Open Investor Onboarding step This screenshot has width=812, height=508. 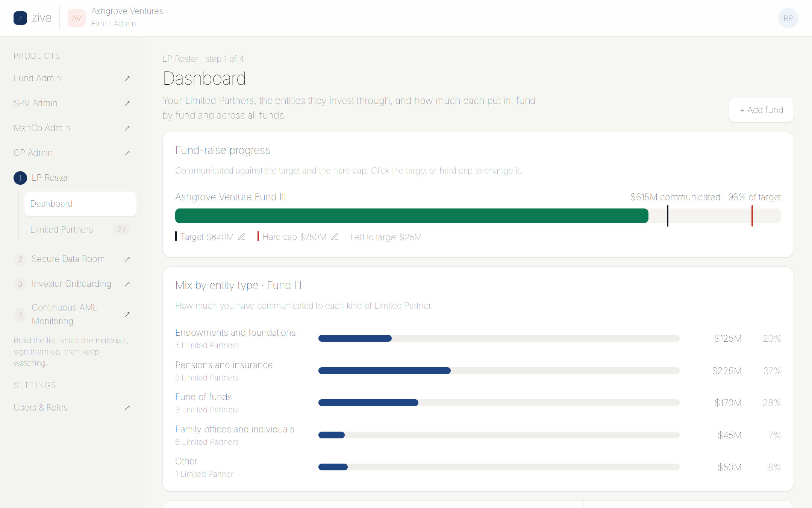click(72, 284)
